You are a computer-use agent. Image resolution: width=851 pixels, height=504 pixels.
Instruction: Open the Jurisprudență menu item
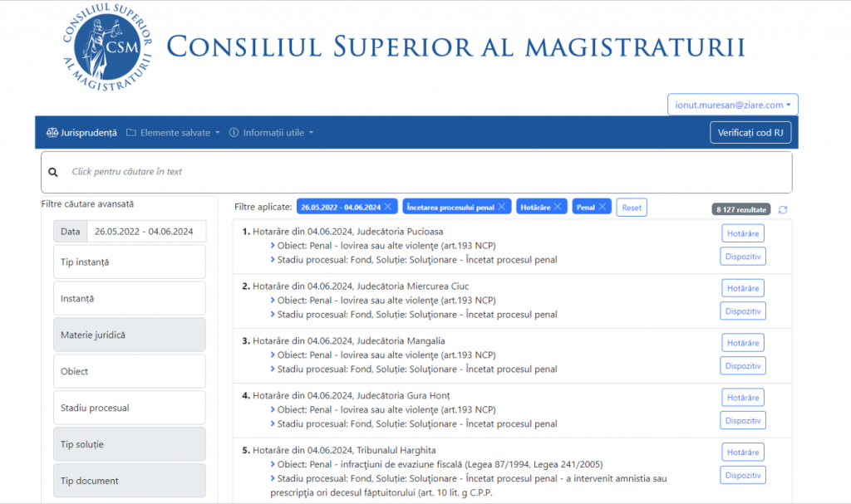pos(81,132)
